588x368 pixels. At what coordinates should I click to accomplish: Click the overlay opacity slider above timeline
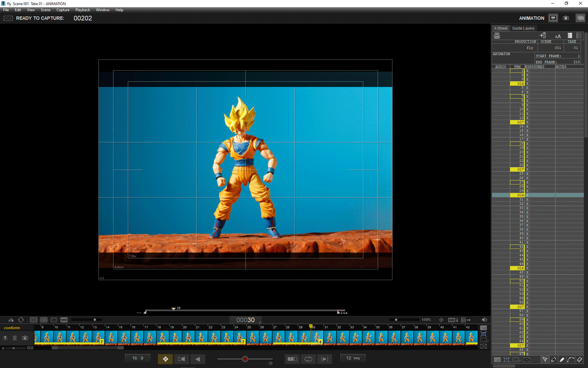pos(86,320)
